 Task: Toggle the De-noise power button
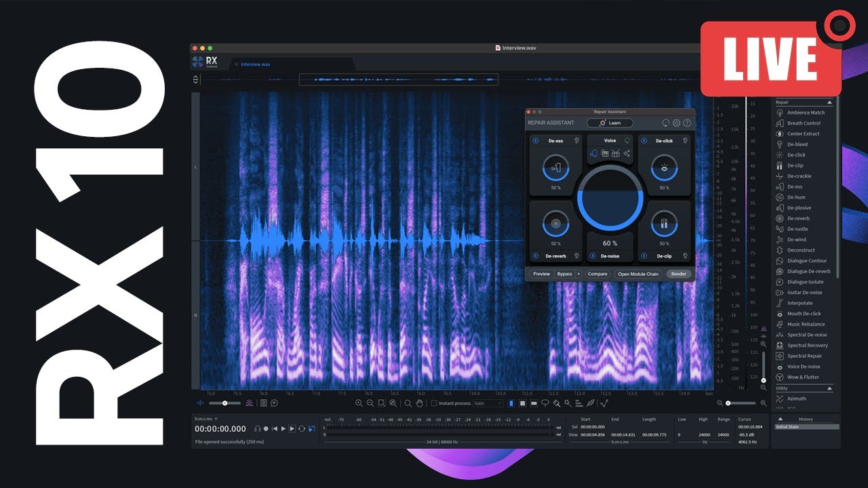tap(593, 256)
